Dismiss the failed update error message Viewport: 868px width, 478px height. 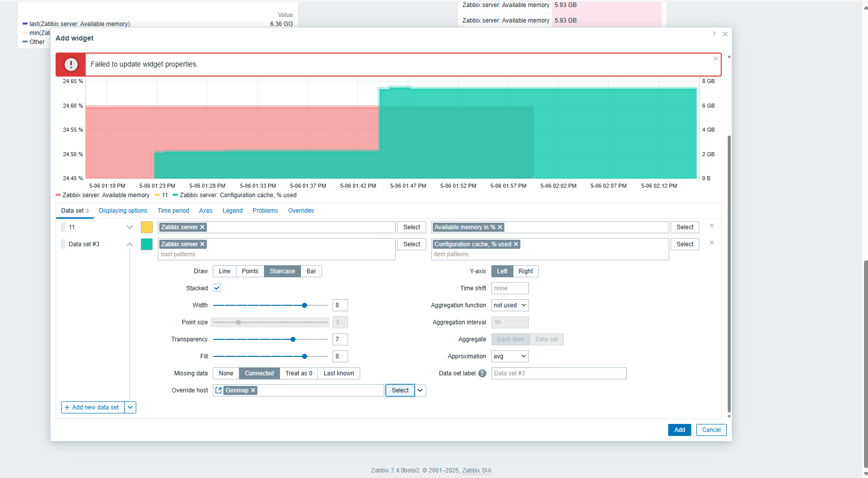(x=716, y=59)
